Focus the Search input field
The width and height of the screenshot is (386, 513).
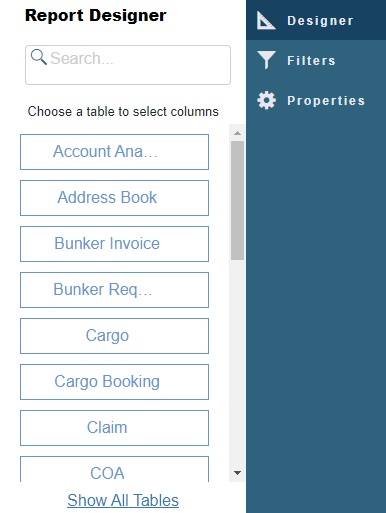tap(128, 65)
